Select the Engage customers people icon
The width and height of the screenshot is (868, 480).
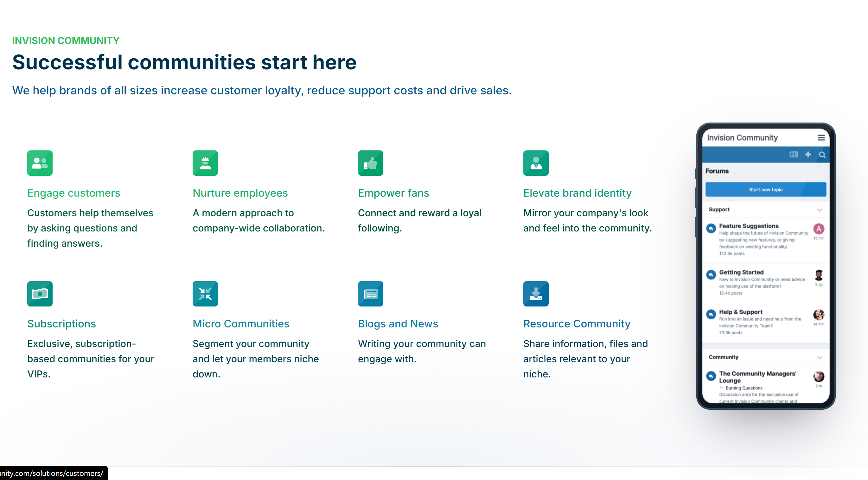point(40,163)
